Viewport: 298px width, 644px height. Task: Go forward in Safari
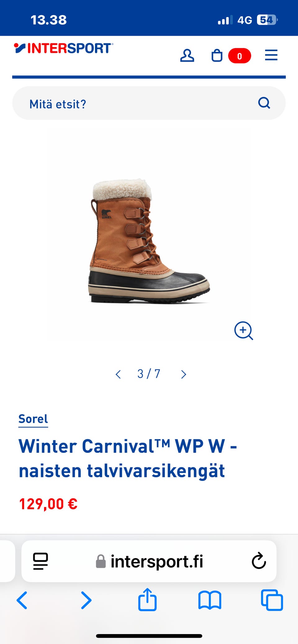86,600
